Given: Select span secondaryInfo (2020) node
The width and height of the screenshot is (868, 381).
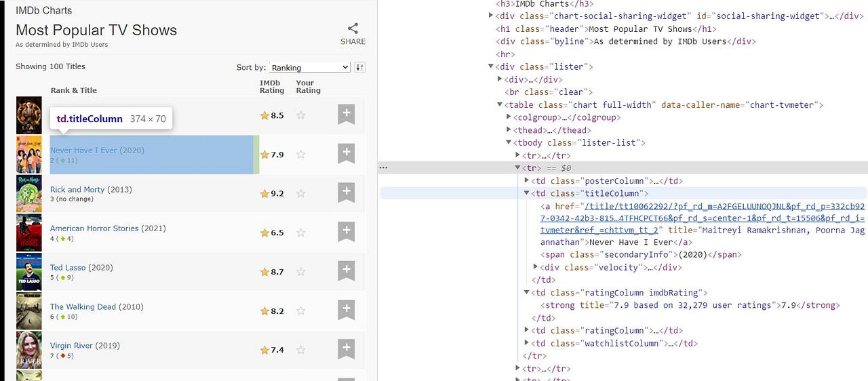Looking at the screenshot, I should 641,255.
